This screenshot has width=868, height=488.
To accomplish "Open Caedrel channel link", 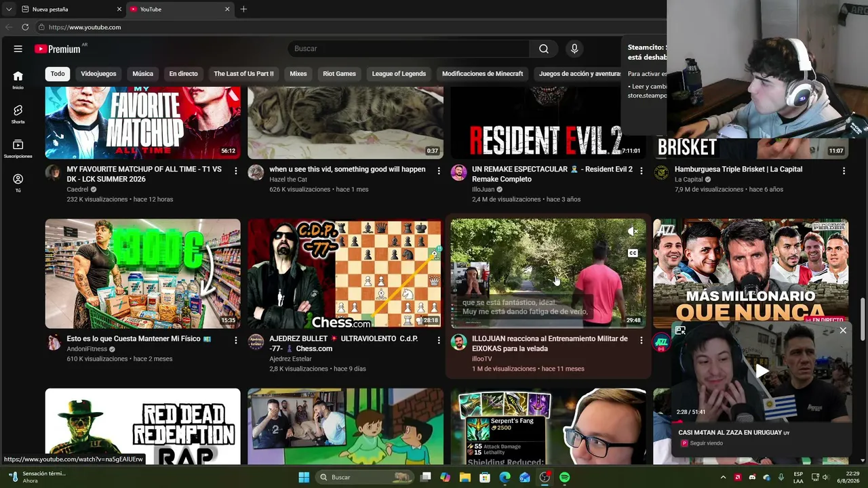I will point(77,190).
